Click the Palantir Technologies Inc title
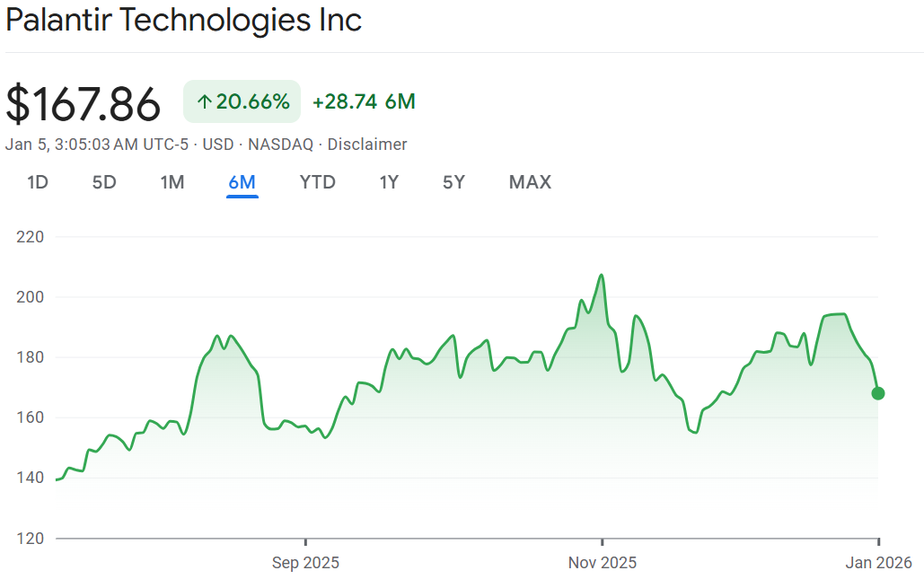The height and width of the screenshot is (588, 924). click(184, 21)
